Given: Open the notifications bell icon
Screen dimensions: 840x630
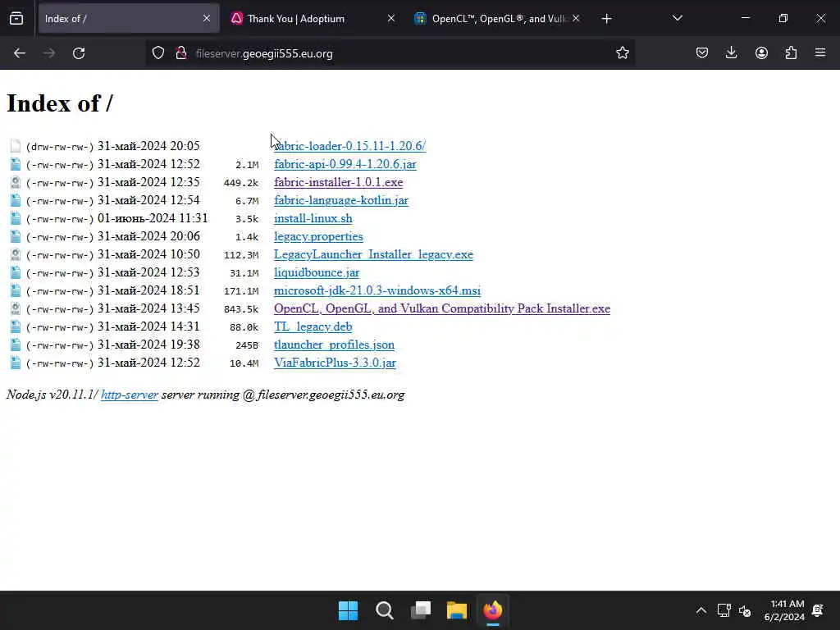Looking at the screenshot, I should coord(818,610).
